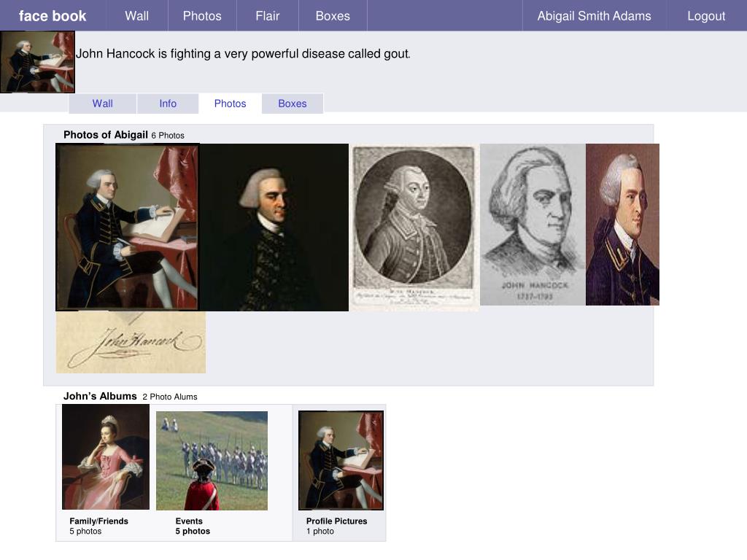
Task: Switch to the Boxes profile tab
Action: (x=293, y=104)
